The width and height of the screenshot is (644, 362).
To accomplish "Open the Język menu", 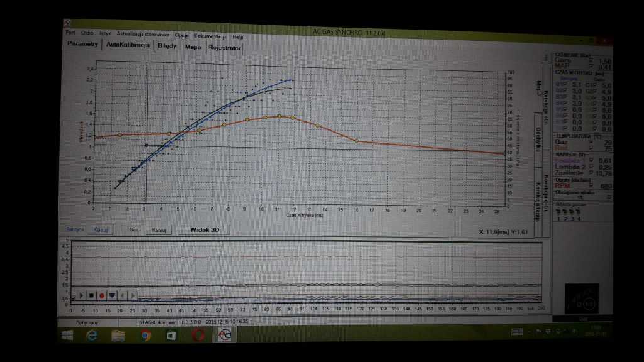I will click(x=105, y=36).
